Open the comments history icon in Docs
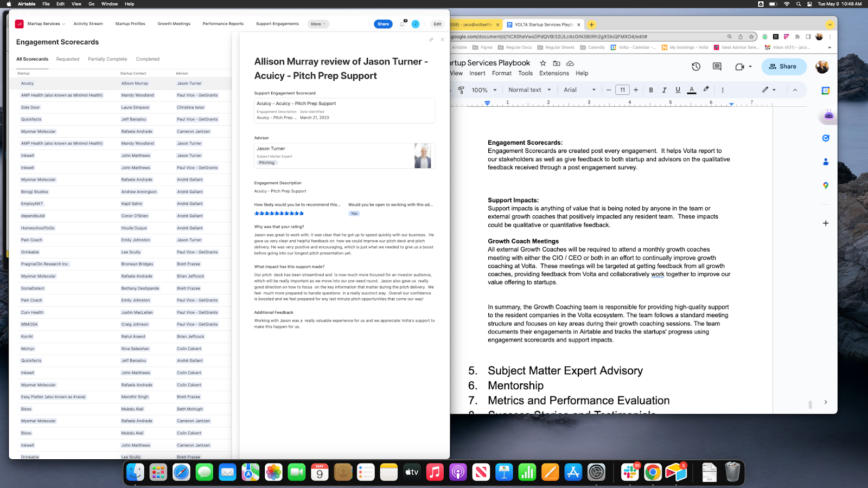The image size is (868, 488). [717, 67]
